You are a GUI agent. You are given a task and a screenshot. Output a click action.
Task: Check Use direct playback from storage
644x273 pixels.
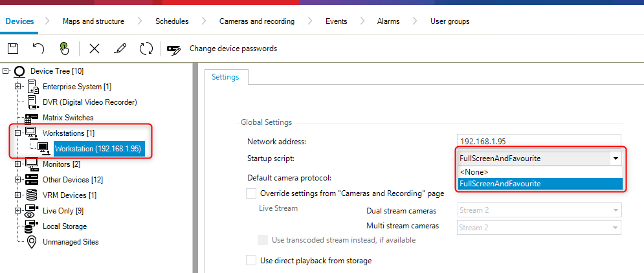click(x=251, y=260)
